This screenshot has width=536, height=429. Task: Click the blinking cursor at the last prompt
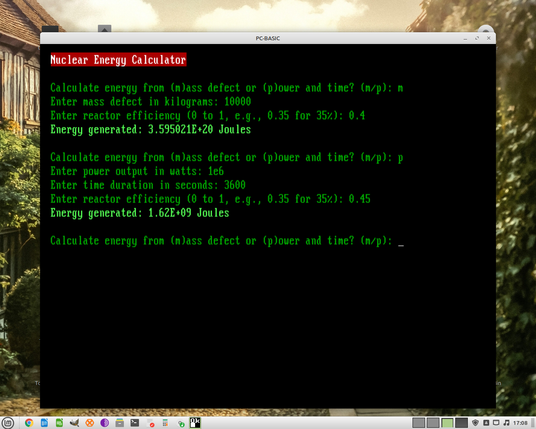[401, 245]
